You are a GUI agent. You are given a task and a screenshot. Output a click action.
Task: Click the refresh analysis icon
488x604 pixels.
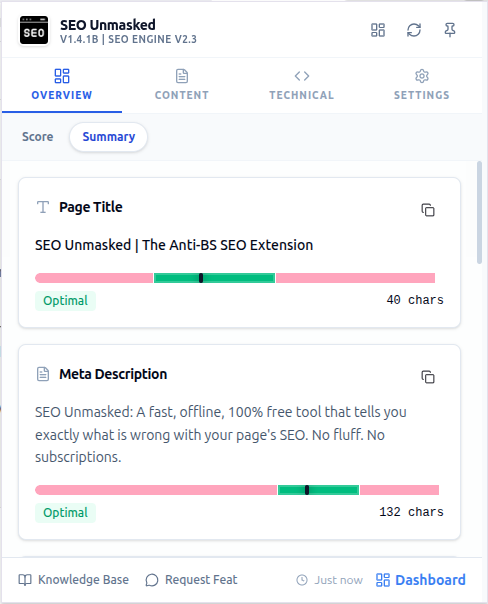[x=414, y=30]
